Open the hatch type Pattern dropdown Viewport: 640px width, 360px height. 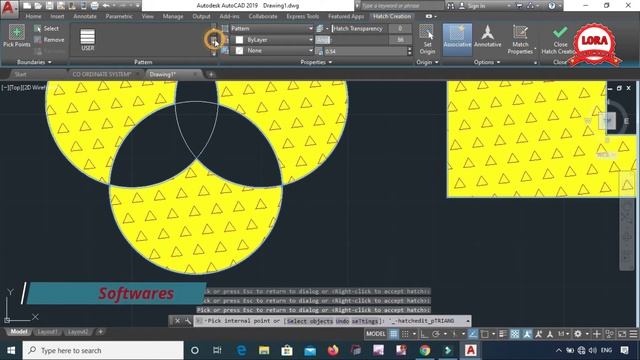pyautogui.click(x=271, y=29)
